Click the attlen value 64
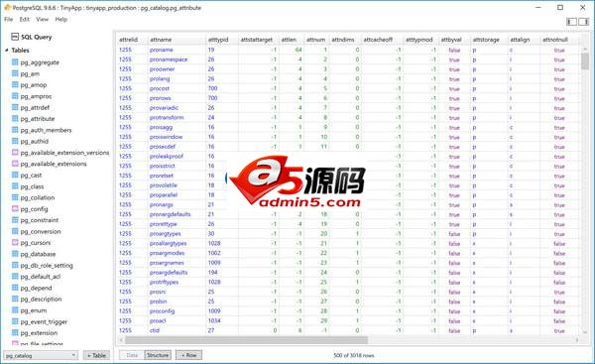The height and width of the screenshot is (364, 595). tap(298, 50)
